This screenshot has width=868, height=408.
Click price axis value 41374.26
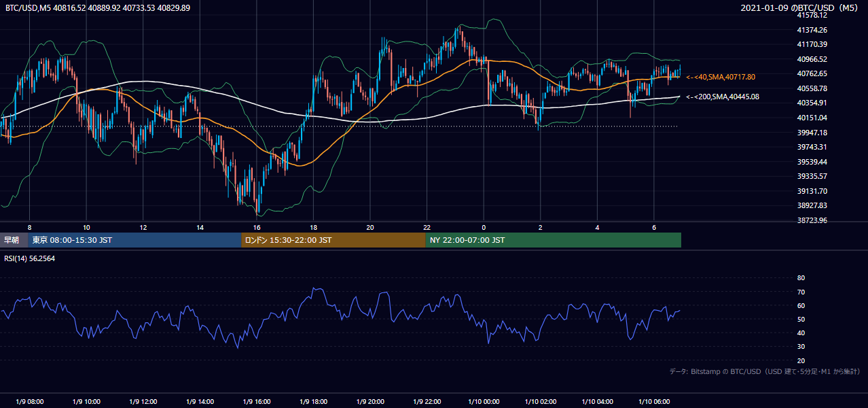(812, 30)
